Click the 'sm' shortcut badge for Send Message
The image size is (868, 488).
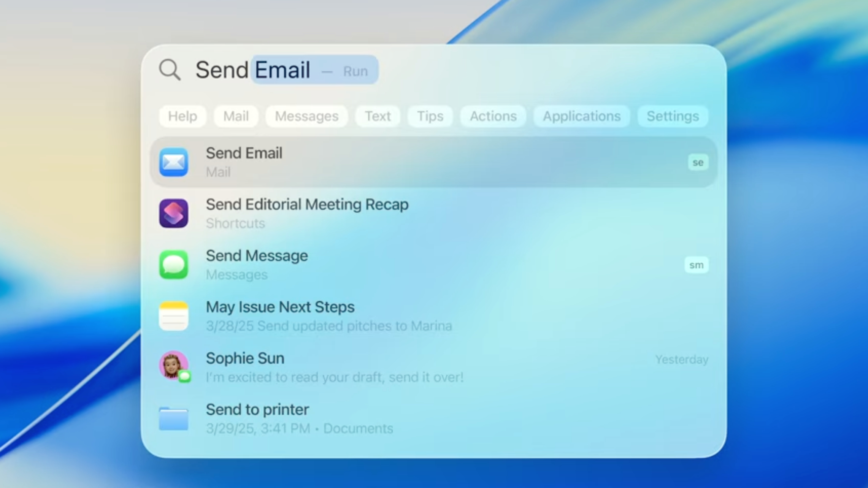(696, 265)
